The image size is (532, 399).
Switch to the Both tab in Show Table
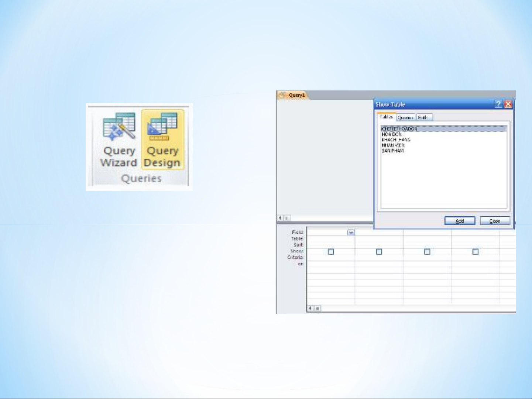423,117
